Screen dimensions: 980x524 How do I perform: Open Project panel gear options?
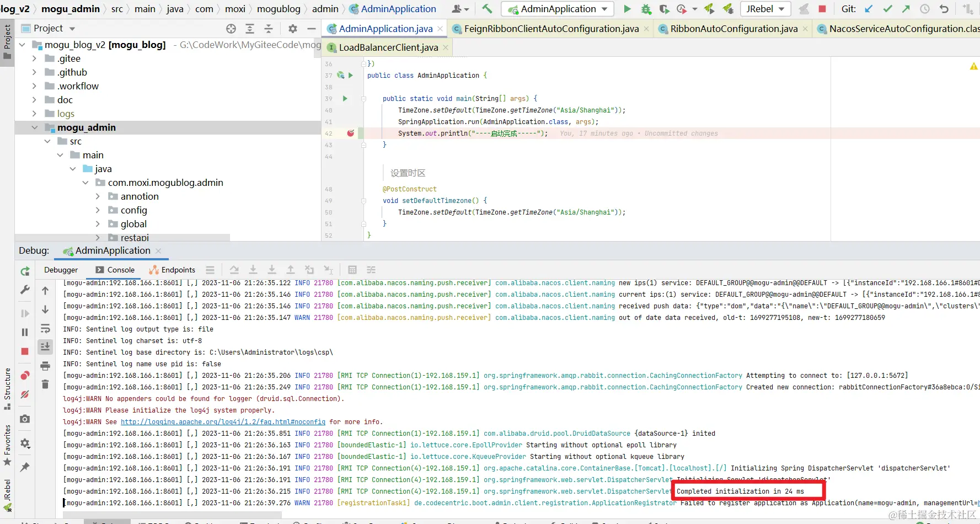pos(293,29)
